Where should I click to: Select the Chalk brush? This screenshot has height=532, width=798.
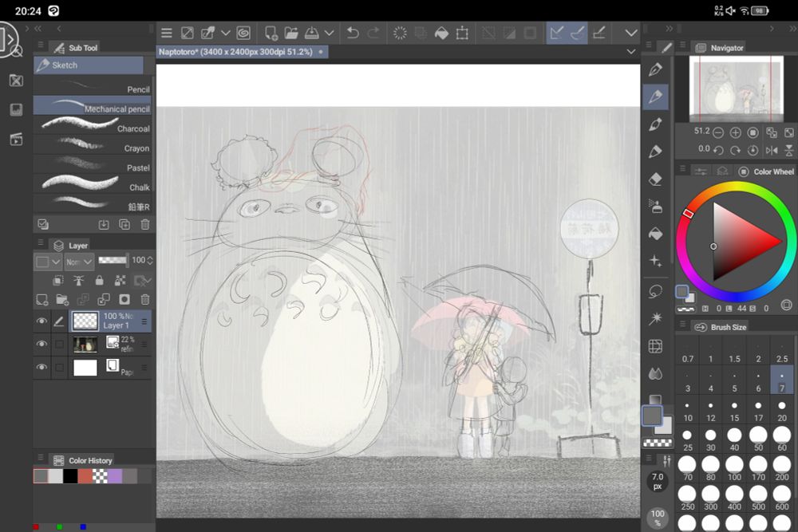point(93,184)
